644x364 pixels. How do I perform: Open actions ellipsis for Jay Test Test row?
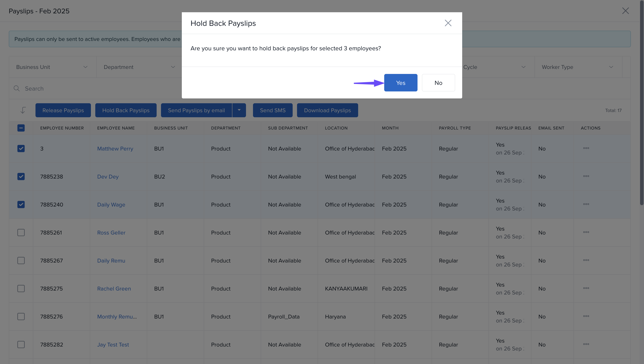[586, 344]
